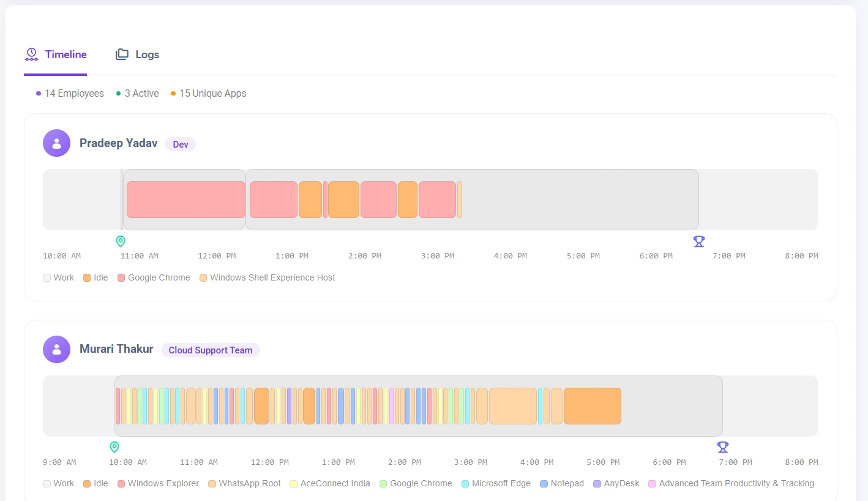The width and height of the screenshot is (868, 501).
Task: Switch to the Timeline tab
Action: pos(56,55)
